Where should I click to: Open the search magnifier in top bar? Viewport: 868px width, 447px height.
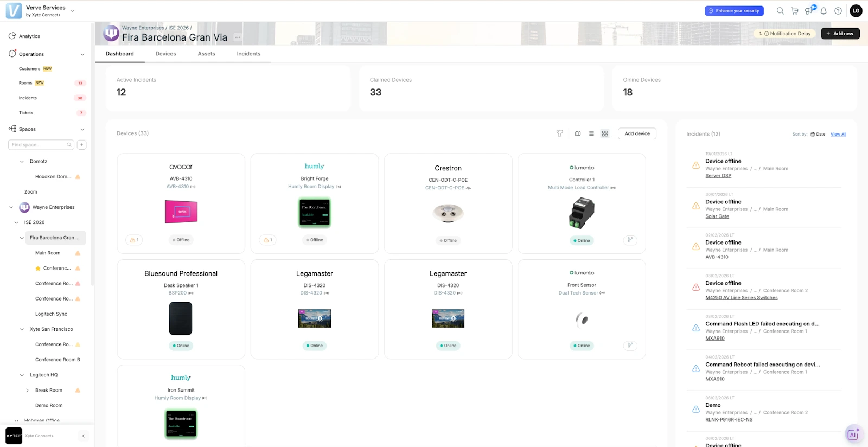[780, 11]
